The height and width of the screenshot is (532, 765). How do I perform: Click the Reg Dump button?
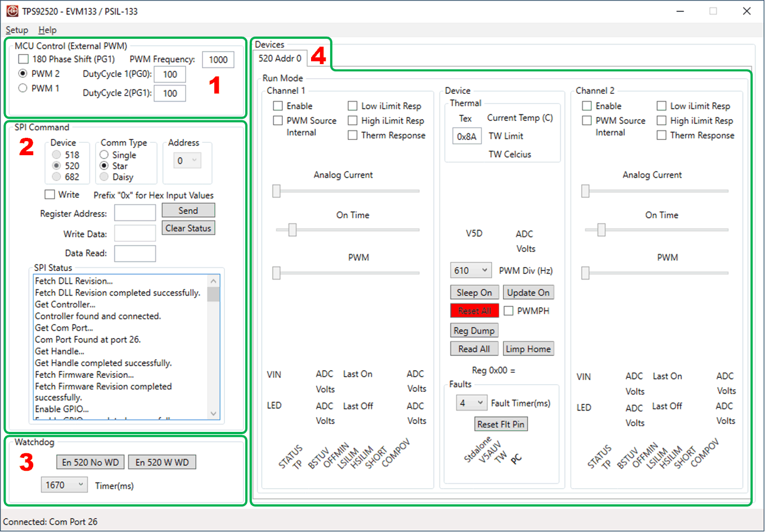474,331
